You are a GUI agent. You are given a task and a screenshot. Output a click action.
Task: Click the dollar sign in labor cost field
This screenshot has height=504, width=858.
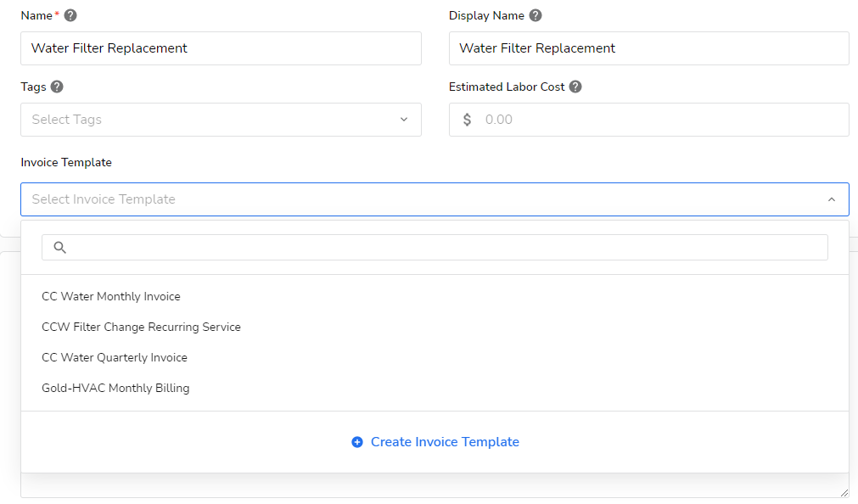pos(467,120)
